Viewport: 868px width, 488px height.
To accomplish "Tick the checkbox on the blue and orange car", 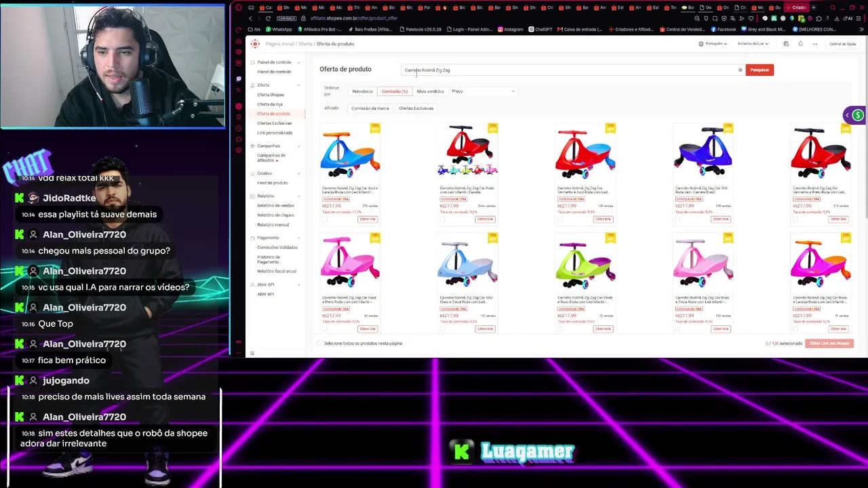I will coord(325,219).
